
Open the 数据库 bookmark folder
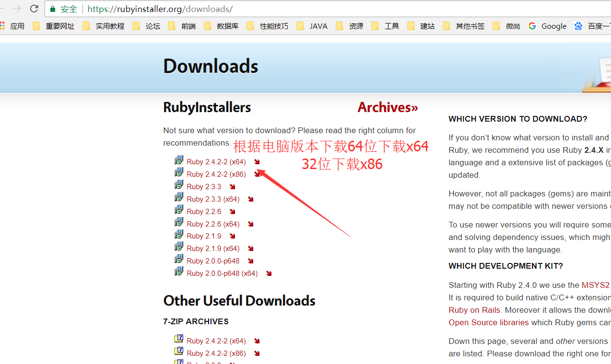click(221, 26)
